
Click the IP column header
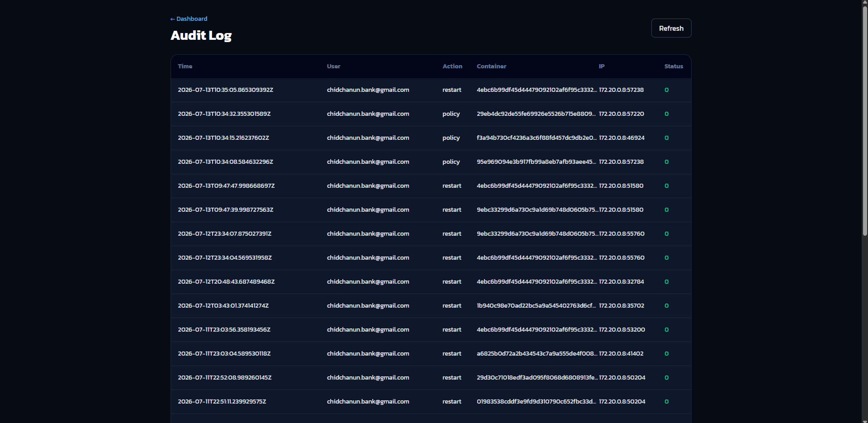click(602, 66)
